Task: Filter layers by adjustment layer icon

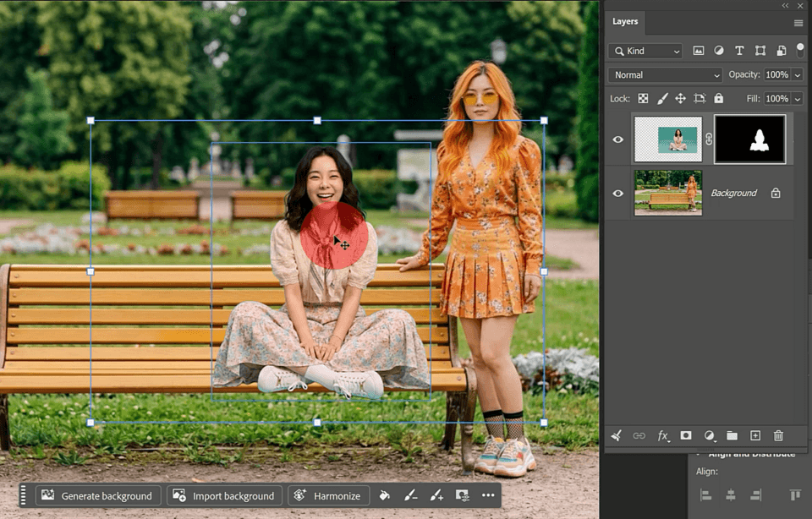Action: click(x=719, y=51)
